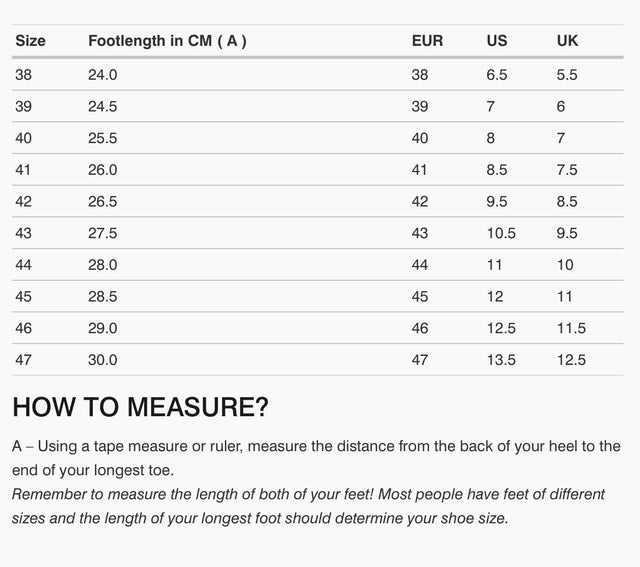Click the 26.0 footlength cell
640x567 pixels.
coord(103,170)
